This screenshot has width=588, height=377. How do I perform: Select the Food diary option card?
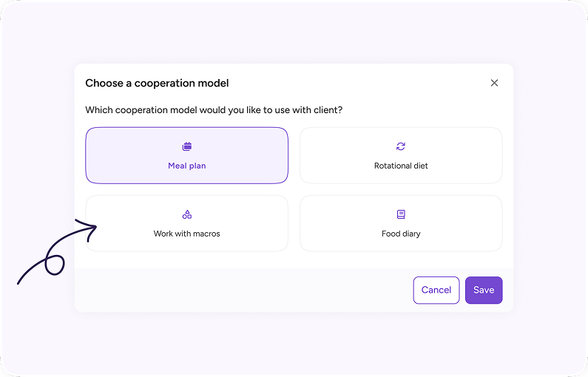[x=401, y=223]
